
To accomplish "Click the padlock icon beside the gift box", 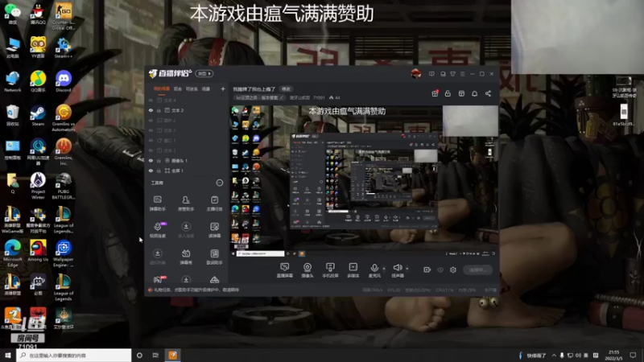I will pos(448,93).
